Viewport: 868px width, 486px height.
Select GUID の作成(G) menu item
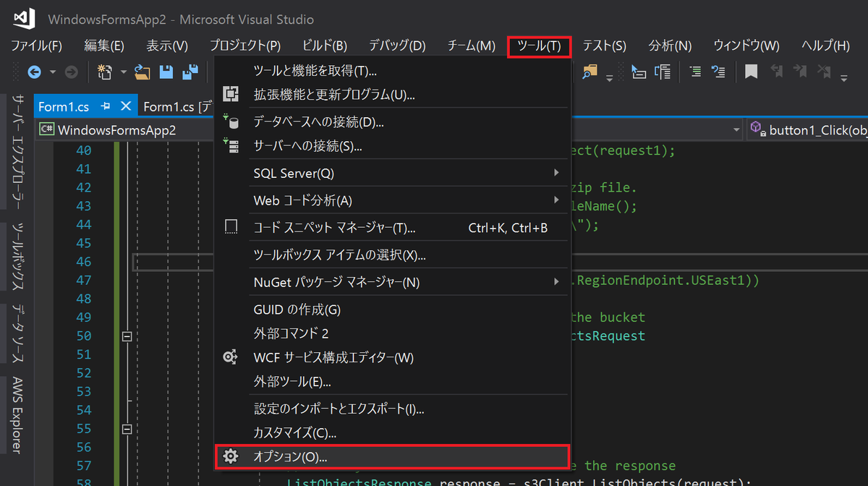(393, 310)
